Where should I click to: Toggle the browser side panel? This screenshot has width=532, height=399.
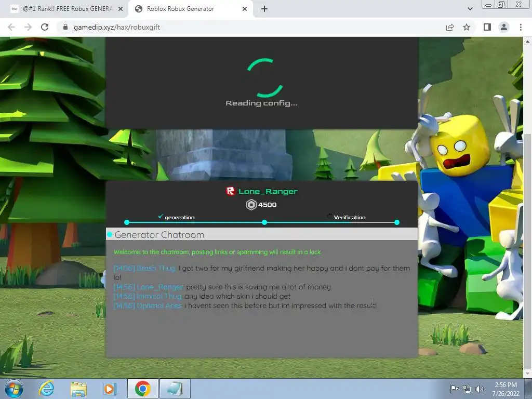(x=487, y=27)
